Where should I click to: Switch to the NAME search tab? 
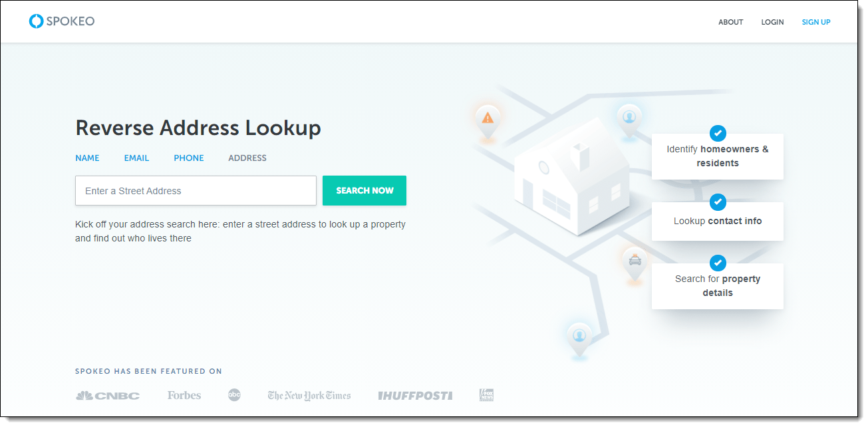tap(87, 158)
